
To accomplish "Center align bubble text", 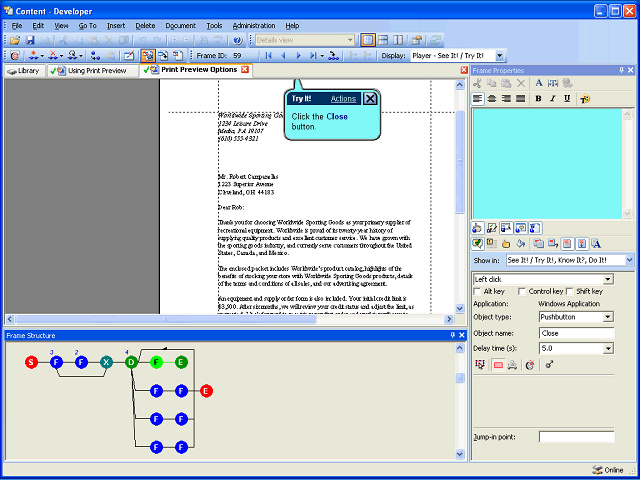I will click(x=492, y=99).
